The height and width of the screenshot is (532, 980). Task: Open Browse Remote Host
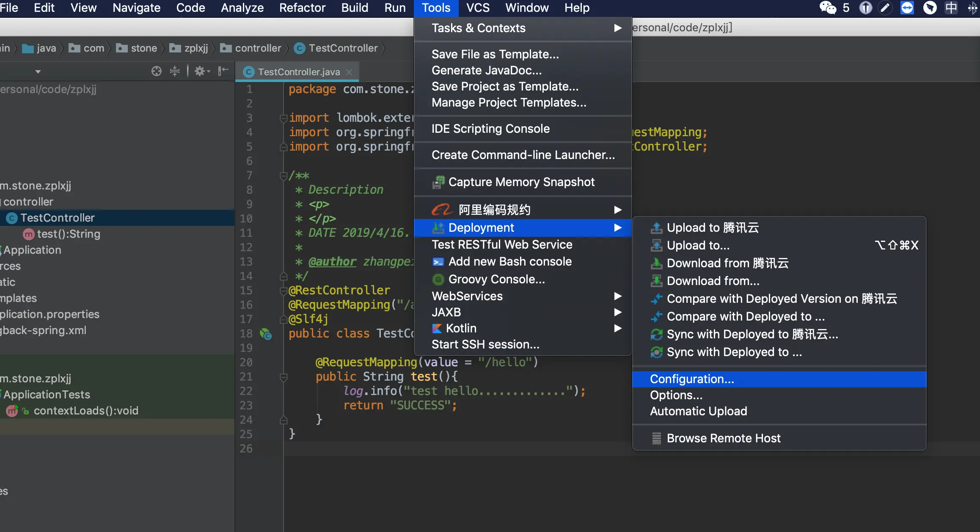tap(723, 438)
